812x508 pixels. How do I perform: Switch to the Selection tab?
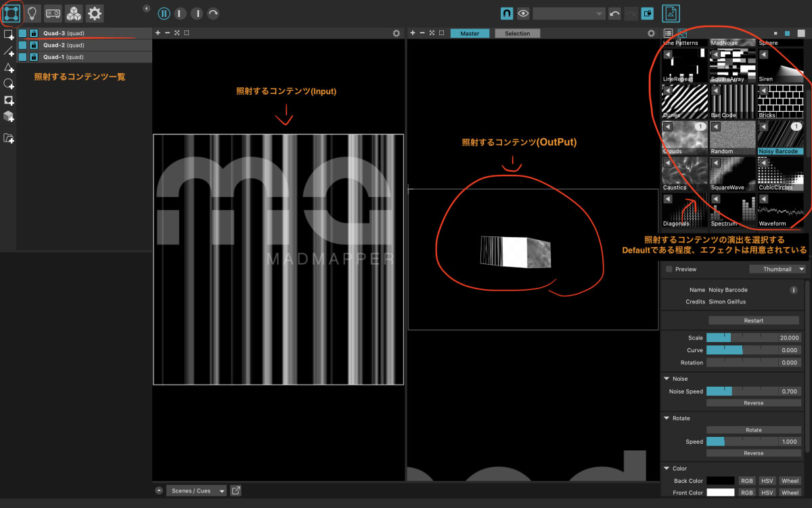click(518, 33)
